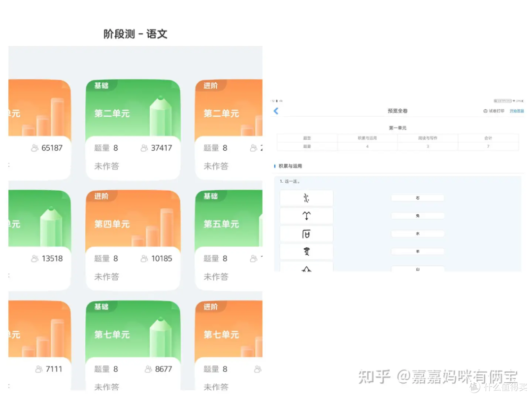
Task: Click 进阶 tag on orange 第七单元 card
Action: point(210,307)
